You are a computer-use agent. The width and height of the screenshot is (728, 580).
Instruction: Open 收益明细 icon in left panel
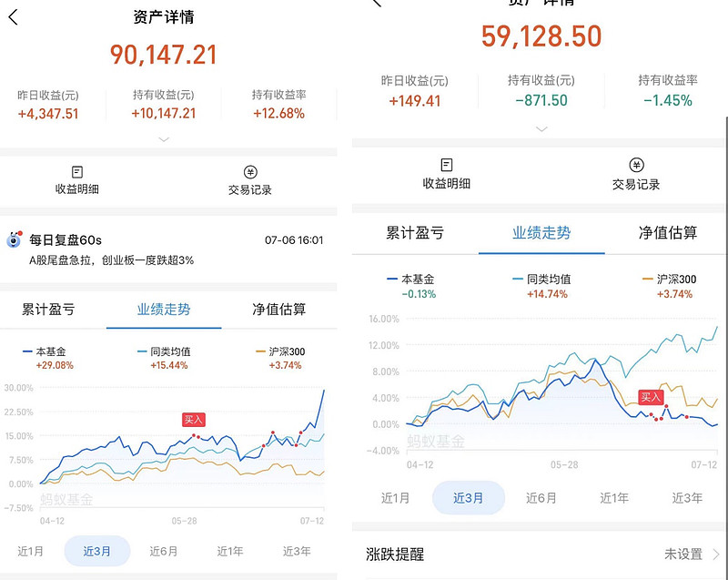(77, 172)
